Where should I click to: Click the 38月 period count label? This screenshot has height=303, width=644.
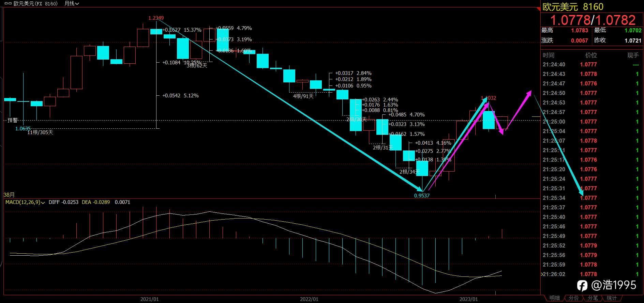pyautogui.click(x=9, y=195)
